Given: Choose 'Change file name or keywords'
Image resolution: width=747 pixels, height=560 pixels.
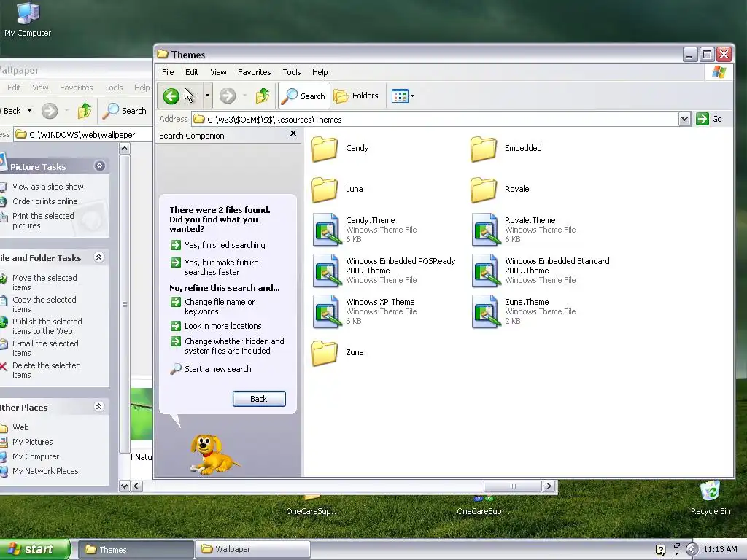Looking at the screenshot, I should [x=213, y=307].
